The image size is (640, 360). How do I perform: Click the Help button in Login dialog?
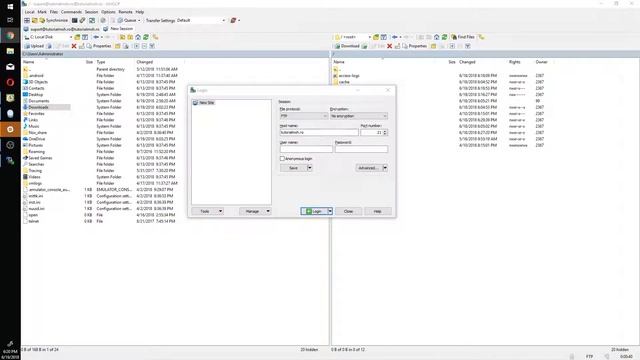coord(378,211)
